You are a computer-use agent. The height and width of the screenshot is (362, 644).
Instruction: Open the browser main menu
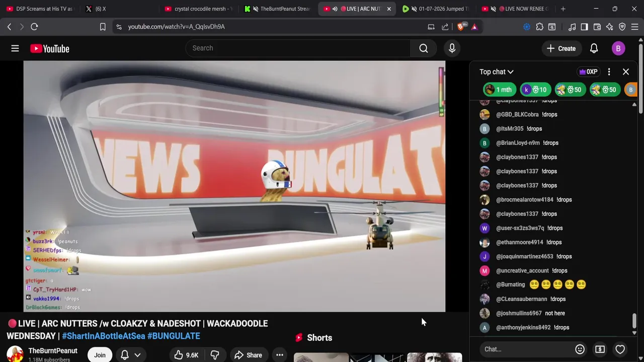pyautogui.click(x=635, y=27)
